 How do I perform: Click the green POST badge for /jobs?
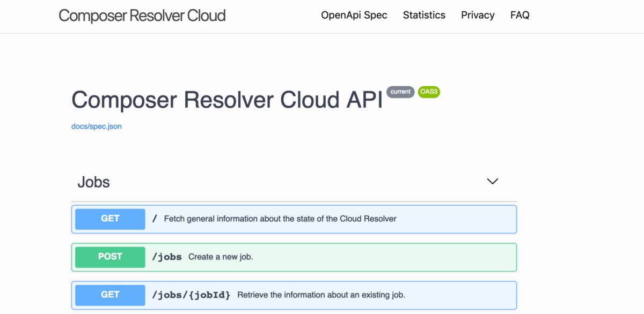point(110,257)
